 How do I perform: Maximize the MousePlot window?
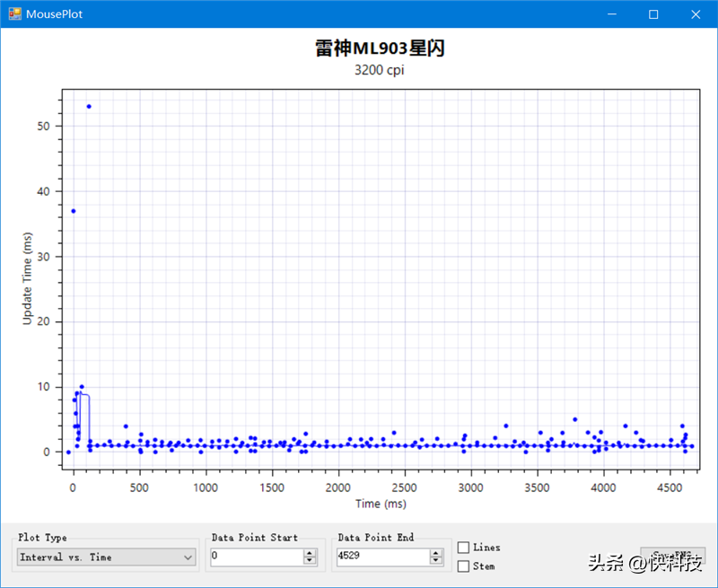(653, 14)
